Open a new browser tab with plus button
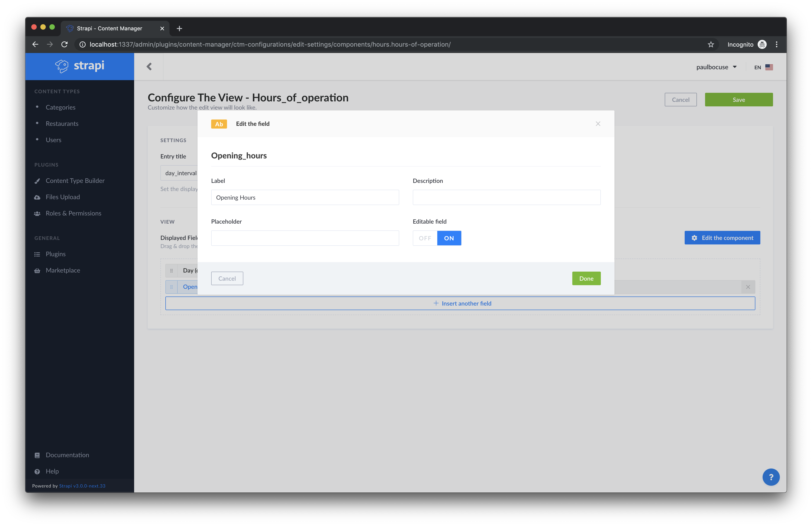The image size is (812, 526). pos(179,29)
